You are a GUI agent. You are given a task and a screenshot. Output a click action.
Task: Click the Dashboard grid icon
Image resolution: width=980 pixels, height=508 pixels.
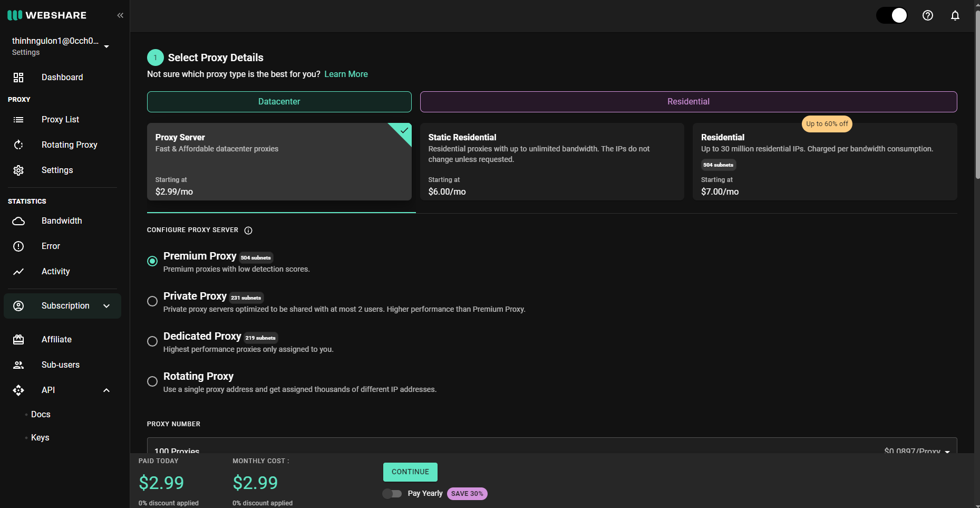(x=18, y=78)
